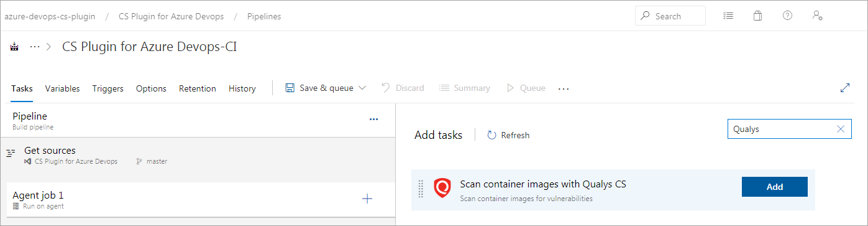Open the Save & queue dropdown arrow
Viewport: 868px width, 226px height.
coord(362,88)
